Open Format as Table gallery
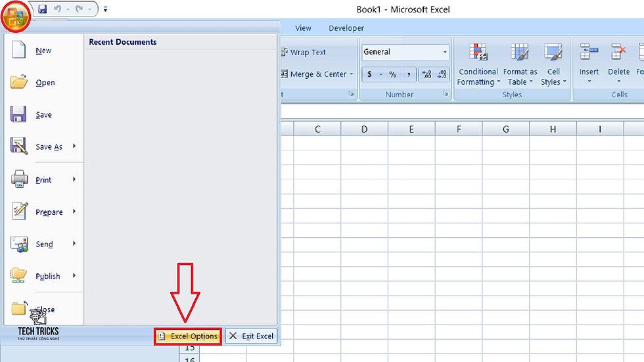The width and height of the screenshot is (644, 362). (520, 64)
